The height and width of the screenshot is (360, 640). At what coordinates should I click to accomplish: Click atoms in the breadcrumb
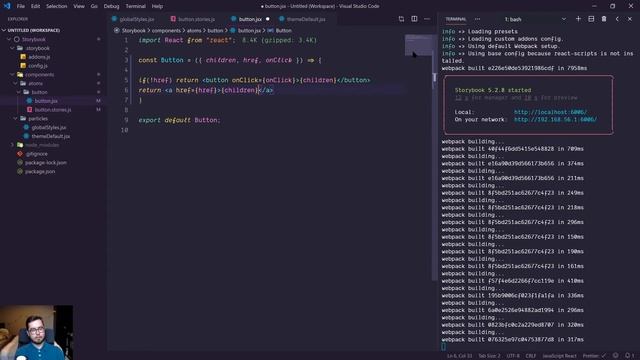pos(194,31)
